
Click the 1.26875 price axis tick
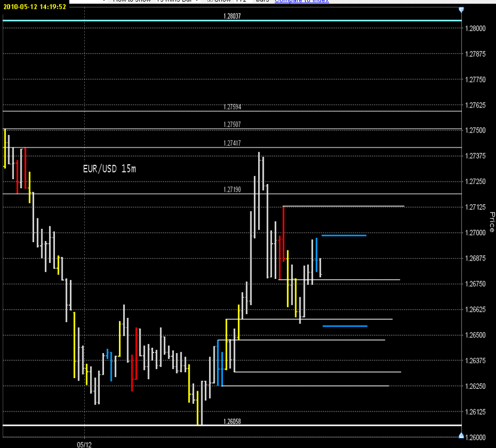pos(475,258)
